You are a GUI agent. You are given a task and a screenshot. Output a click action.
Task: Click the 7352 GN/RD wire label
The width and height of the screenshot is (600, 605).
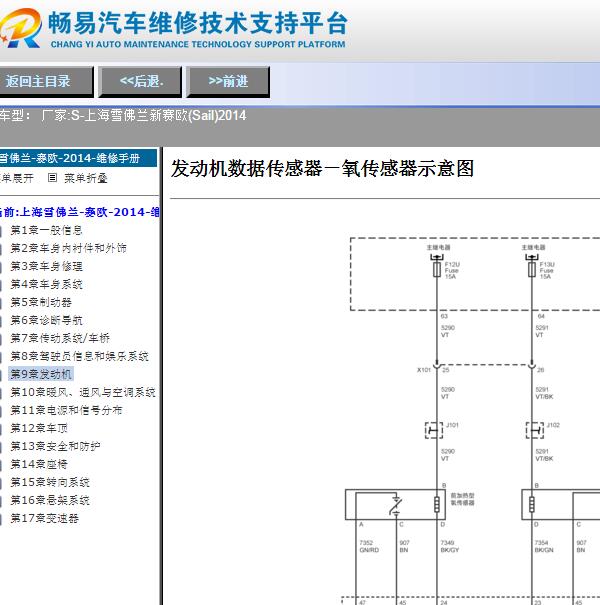pos(369,546)
